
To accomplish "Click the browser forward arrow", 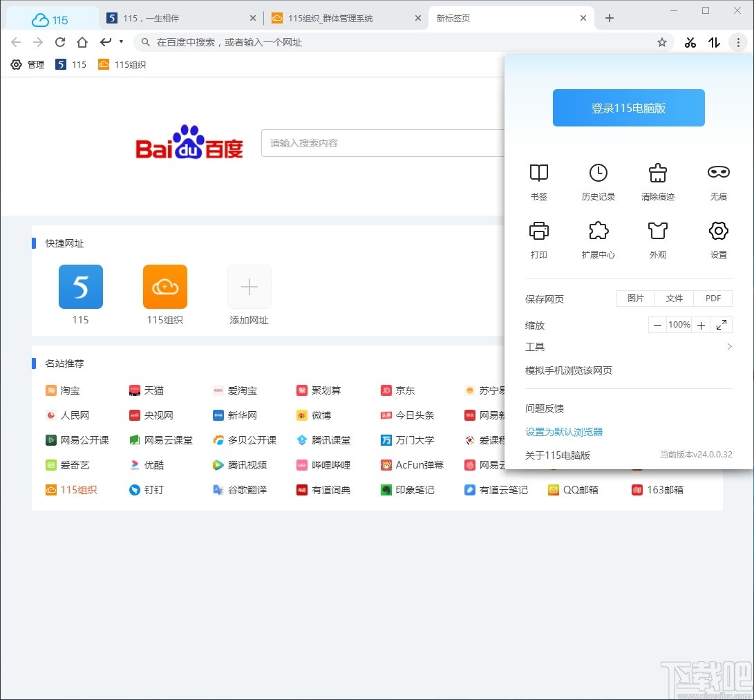I will pyautogui.click(x=38, y=42).
